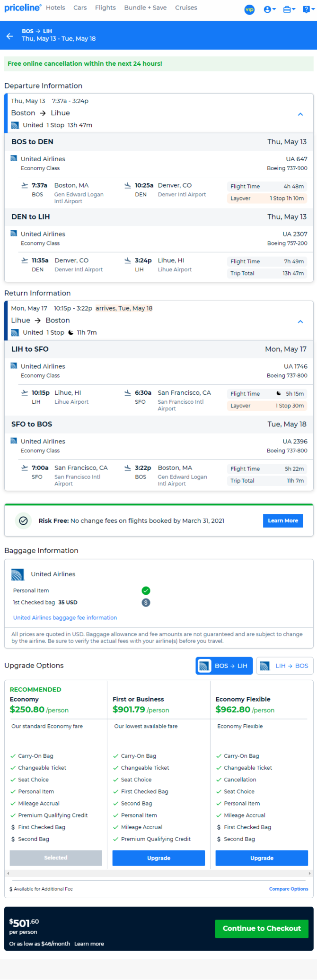Upgrade to First or Business fare
This screenshot has width=317, height=980.
tap(158, 858)
